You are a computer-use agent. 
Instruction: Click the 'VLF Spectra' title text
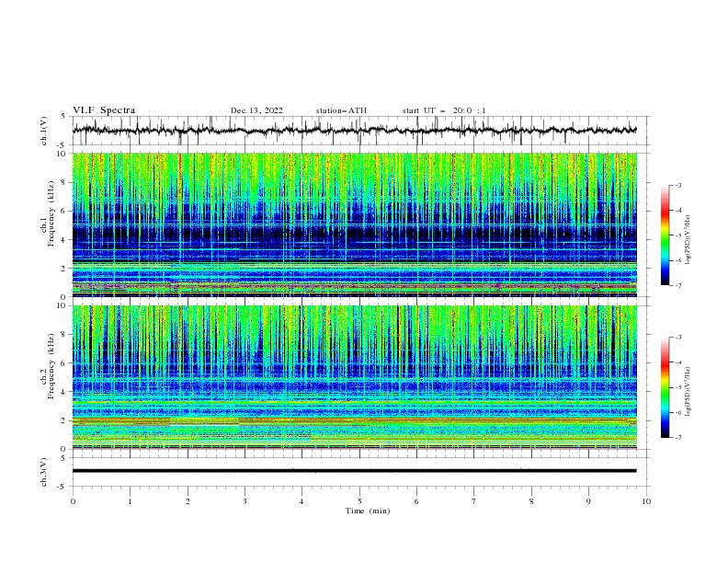pyautogui.click(x=104, y=110)
